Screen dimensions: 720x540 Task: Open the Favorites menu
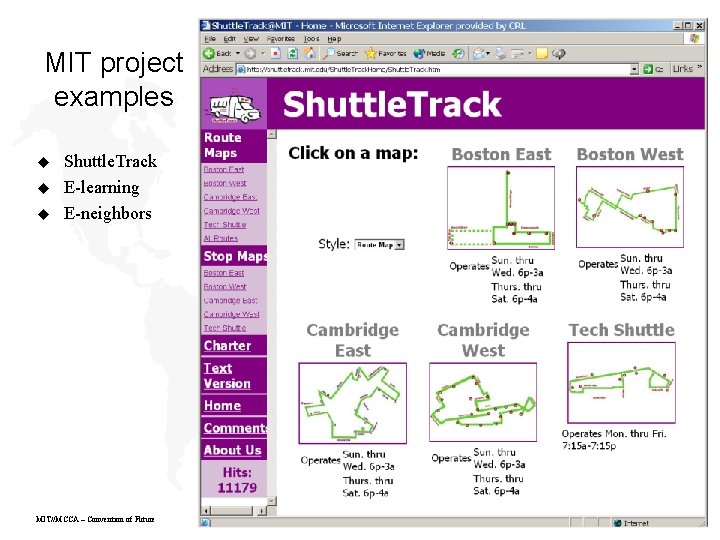click(x=281, y=39)
